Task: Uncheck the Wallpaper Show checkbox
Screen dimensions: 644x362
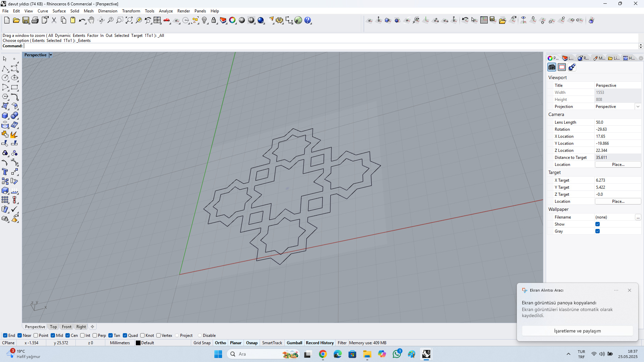Action: [x=597, y=224]
